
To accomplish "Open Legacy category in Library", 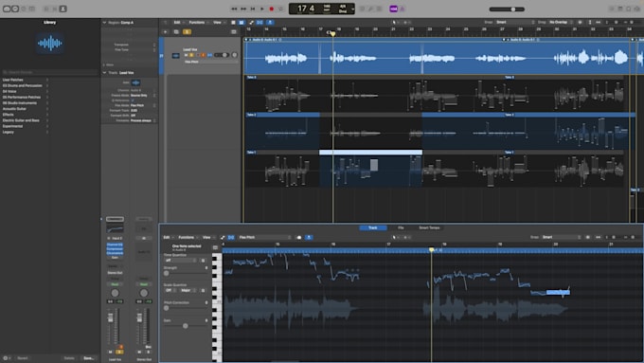I will point(9,132).
